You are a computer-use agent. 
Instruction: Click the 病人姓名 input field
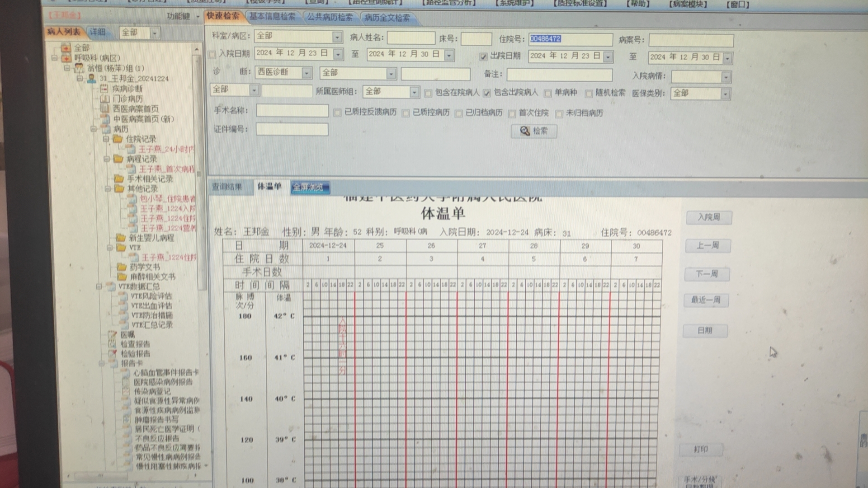click(x=410, y=38)
